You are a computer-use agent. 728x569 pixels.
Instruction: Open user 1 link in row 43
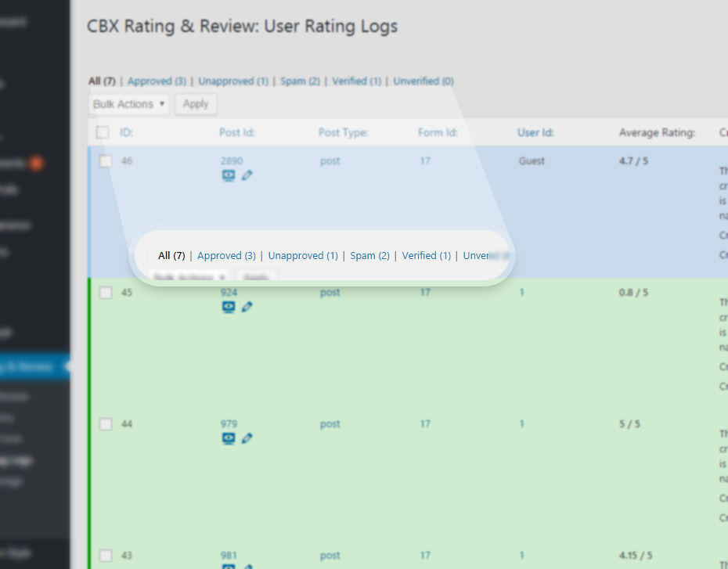pos(522,556)
